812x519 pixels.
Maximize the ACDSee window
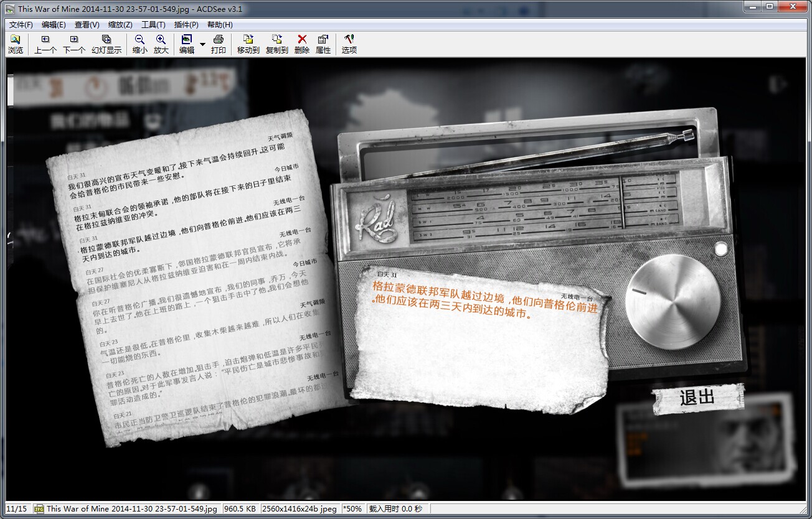coord(770,7)
